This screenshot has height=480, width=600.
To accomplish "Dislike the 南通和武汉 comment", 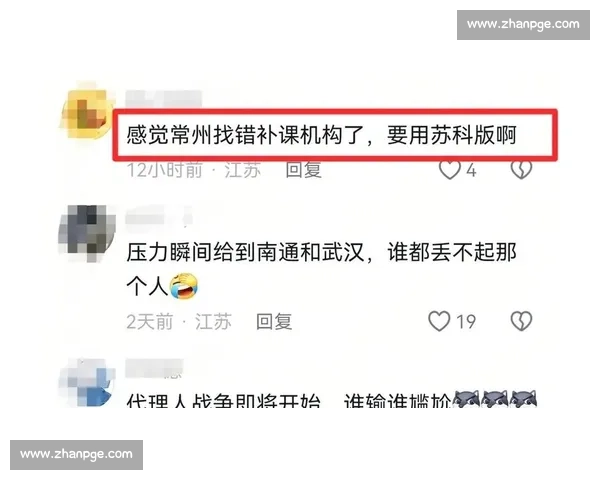I will click(x=522, y=321).
